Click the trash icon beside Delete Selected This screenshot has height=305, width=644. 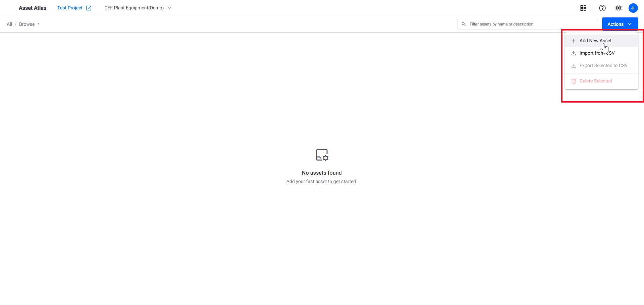(x=574, y=81)
